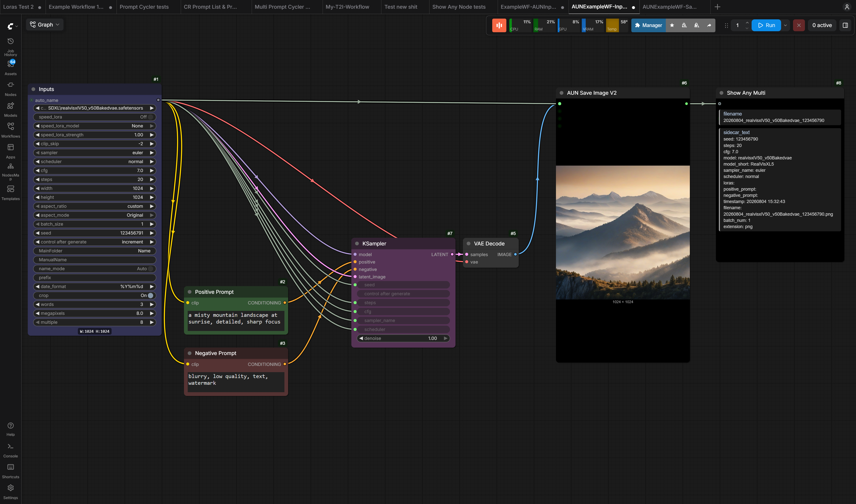This screenshot has width=856, height=504.
Task: Cancel current run with red X
Action: click(x=798, y=25)
